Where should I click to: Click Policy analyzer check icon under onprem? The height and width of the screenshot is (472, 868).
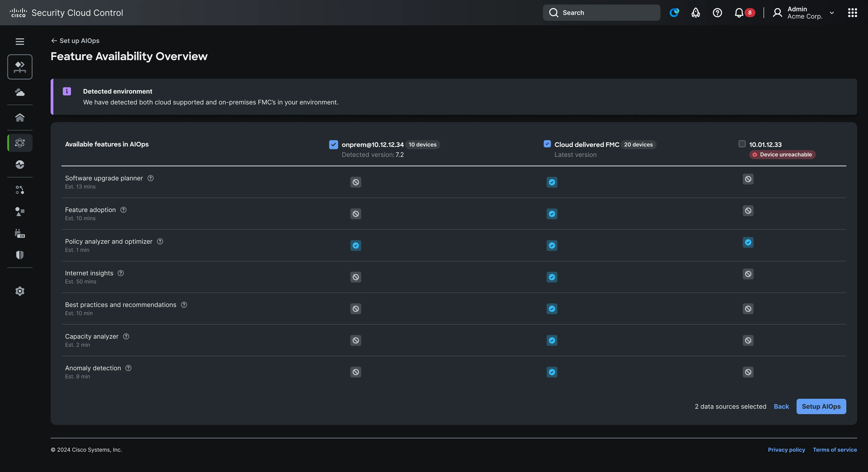coord(356,245)
